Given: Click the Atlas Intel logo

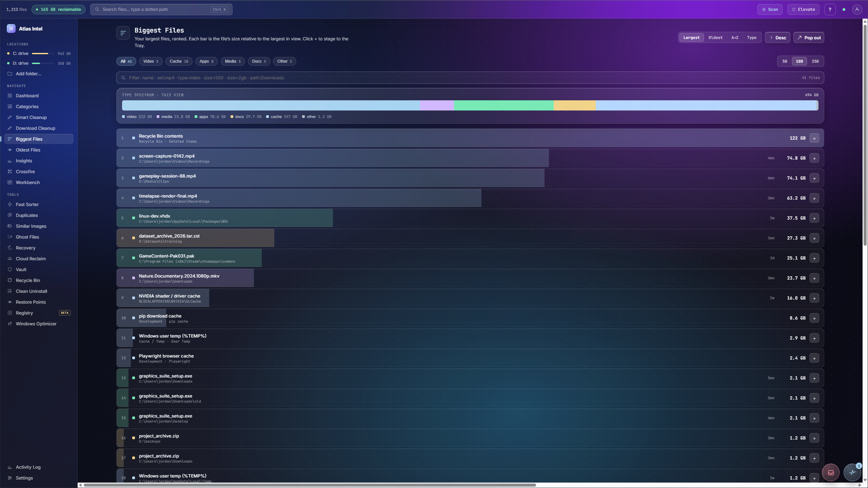Looking at the screenshot, I should click(11, 29).
